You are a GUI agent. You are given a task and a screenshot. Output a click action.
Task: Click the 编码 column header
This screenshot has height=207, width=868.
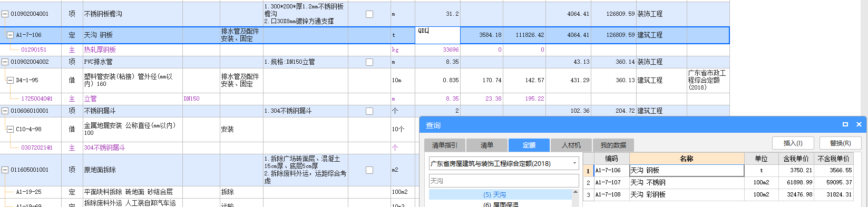(611, 159)
